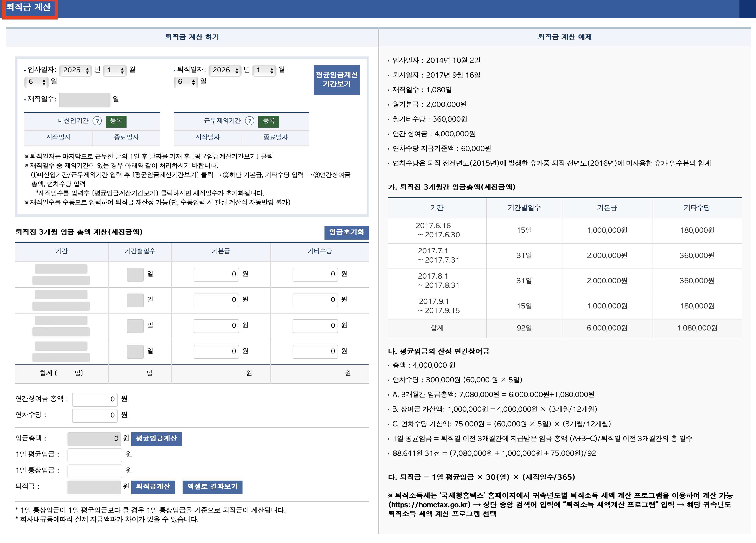This screenshot has width=756, height=543.
Task: Click help icon next to 미산입기간
Action: pyautogui.click(x=97, y=121)
